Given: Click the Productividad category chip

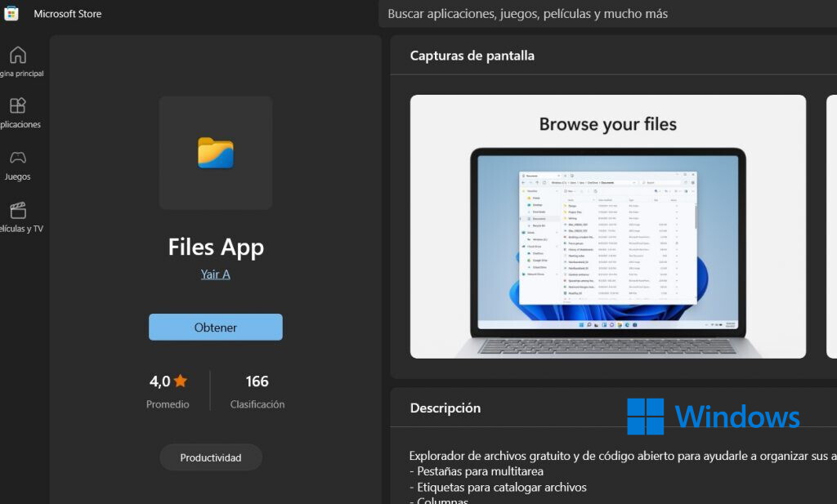Looking at the screenshot, I should tap(211, 457).
